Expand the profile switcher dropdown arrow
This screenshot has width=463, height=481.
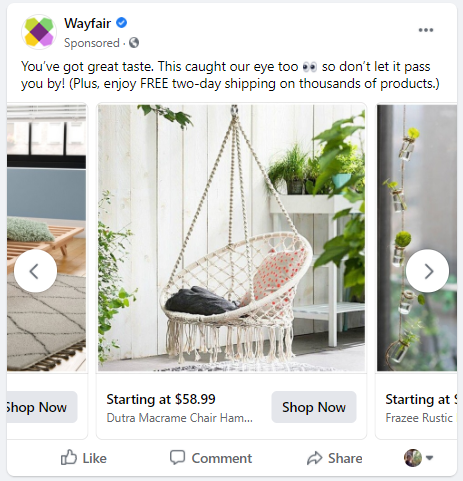430,458
